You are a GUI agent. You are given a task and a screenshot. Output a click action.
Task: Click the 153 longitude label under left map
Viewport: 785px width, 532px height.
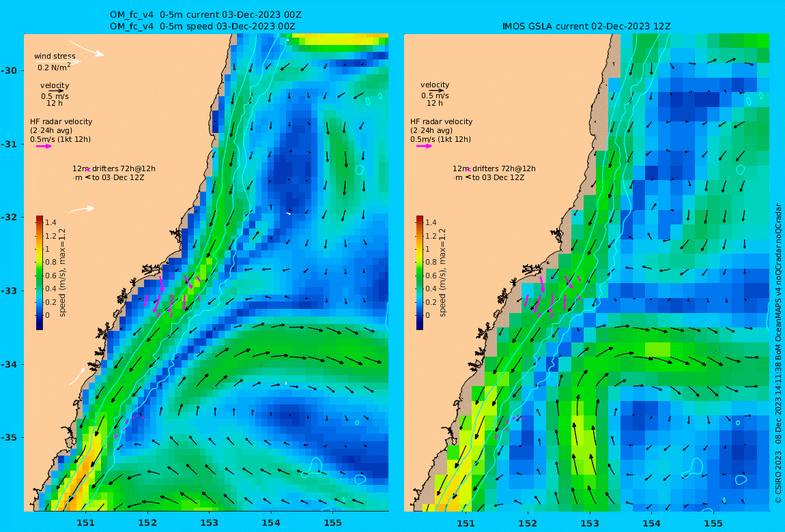coord(210,523)
